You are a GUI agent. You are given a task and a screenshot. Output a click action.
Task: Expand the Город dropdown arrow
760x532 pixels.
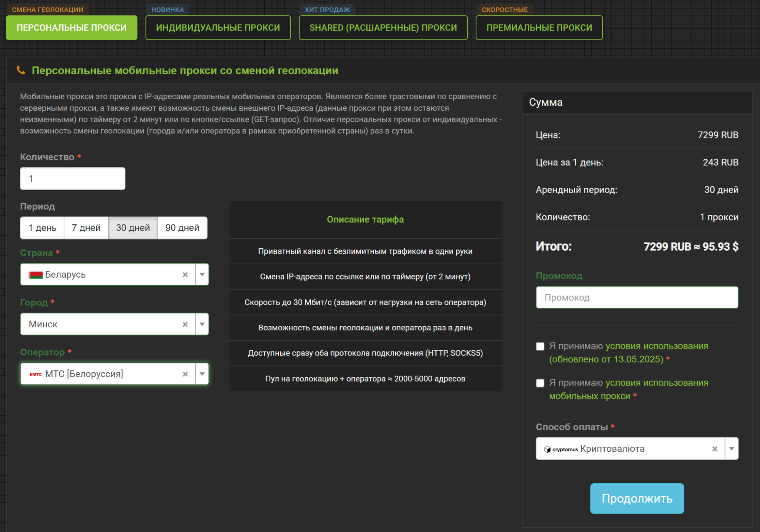tap(202, 324)
